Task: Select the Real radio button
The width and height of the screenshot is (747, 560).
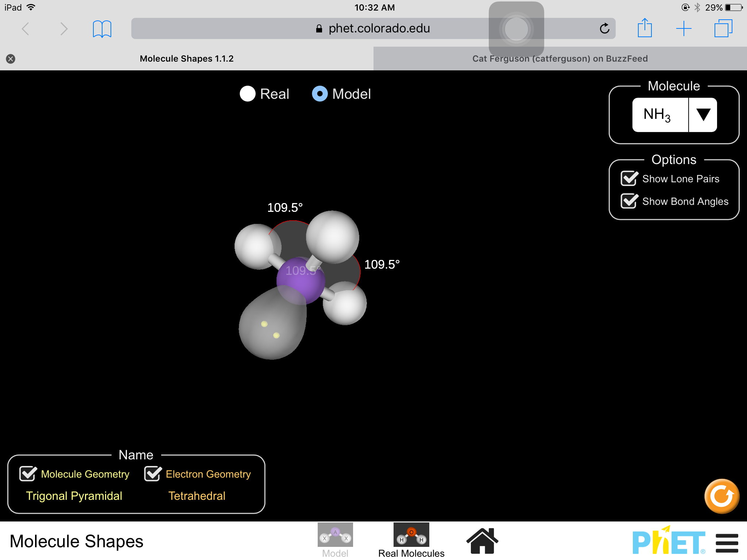Action: 248,94
